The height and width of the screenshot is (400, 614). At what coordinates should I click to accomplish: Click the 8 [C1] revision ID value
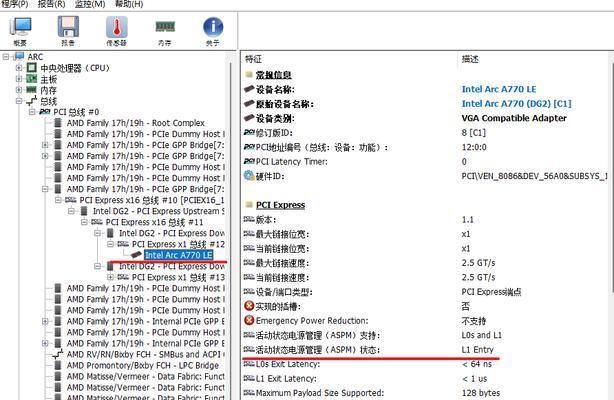[x=473, y=132]
